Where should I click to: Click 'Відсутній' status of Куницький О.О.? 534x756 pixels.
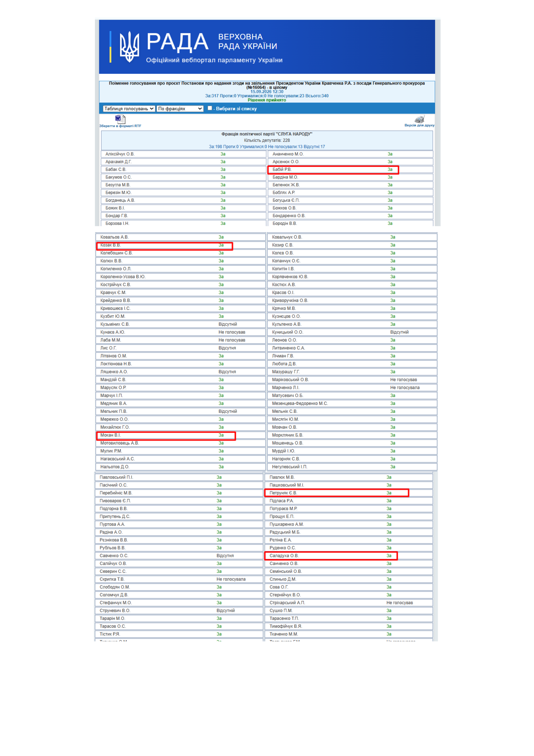399,332
